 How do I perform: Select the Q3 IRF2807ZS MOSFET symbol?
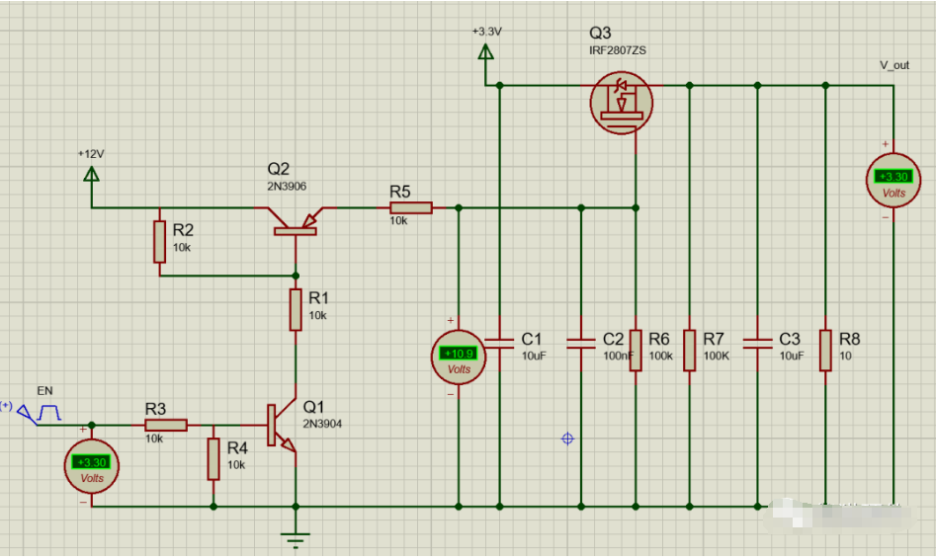tap(621, 102)
